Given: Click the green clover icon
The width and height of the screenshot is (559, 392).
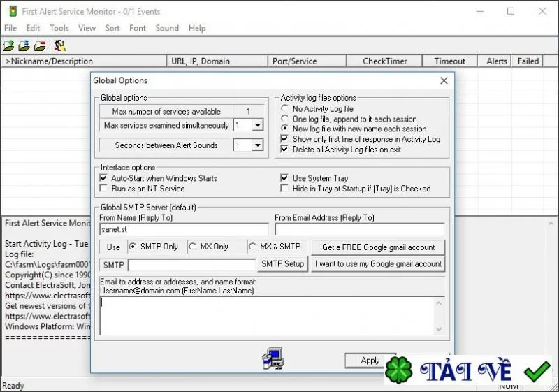Looking at the screenshot, I should tap(399, 370).
